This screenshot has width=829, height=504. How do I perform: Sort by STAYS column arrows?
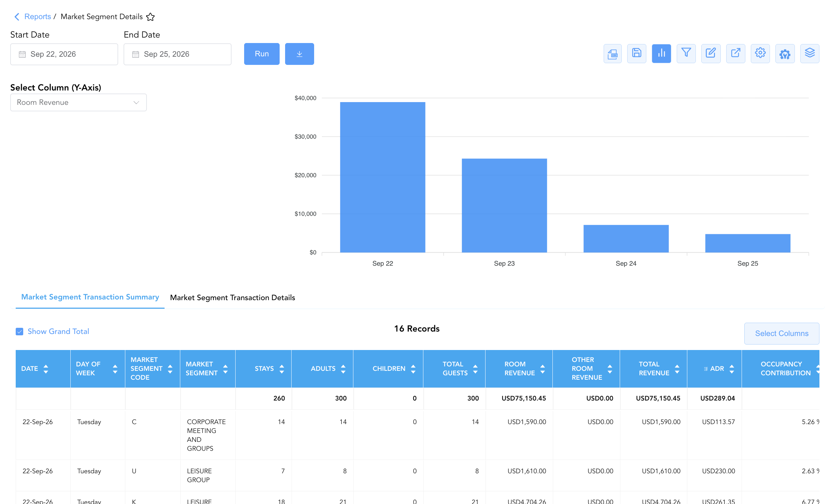[x=282, y=369]
